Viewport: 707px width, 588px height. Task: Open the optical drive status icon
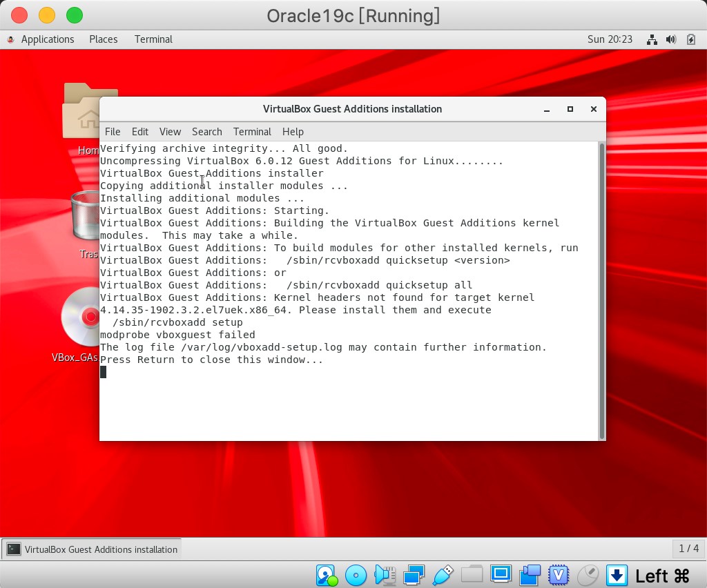[x=356, y=576]
